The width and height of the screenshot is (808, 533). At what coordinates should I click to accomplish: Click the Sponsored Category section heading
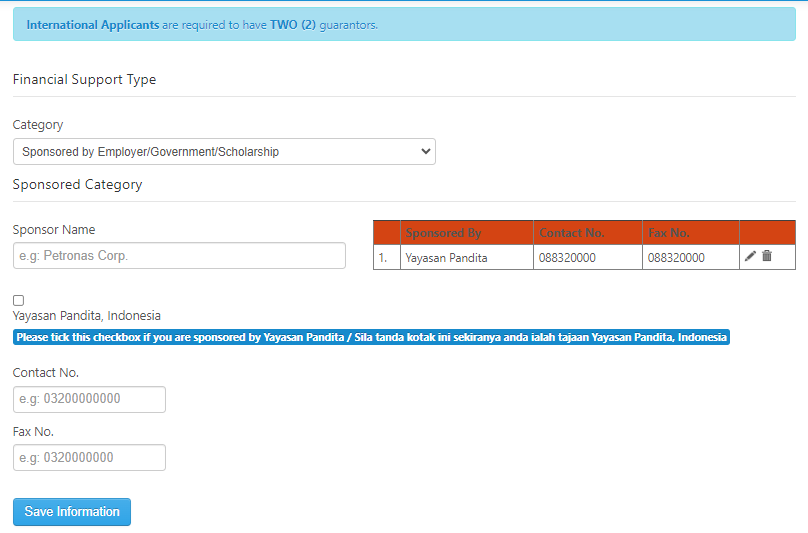pos(77,185)
